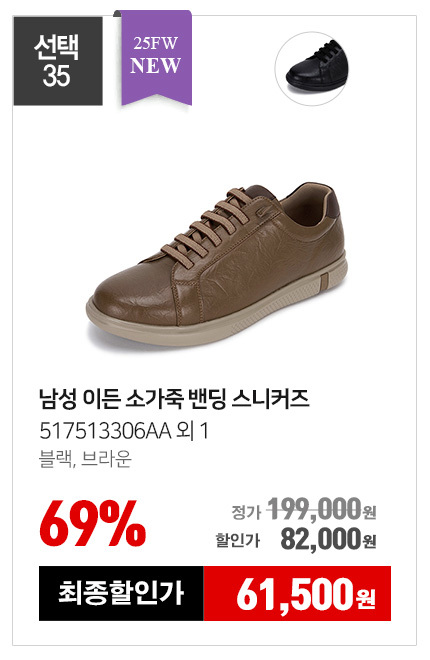
Task: Click the struck-through price 199,000원
Action: 322,509
